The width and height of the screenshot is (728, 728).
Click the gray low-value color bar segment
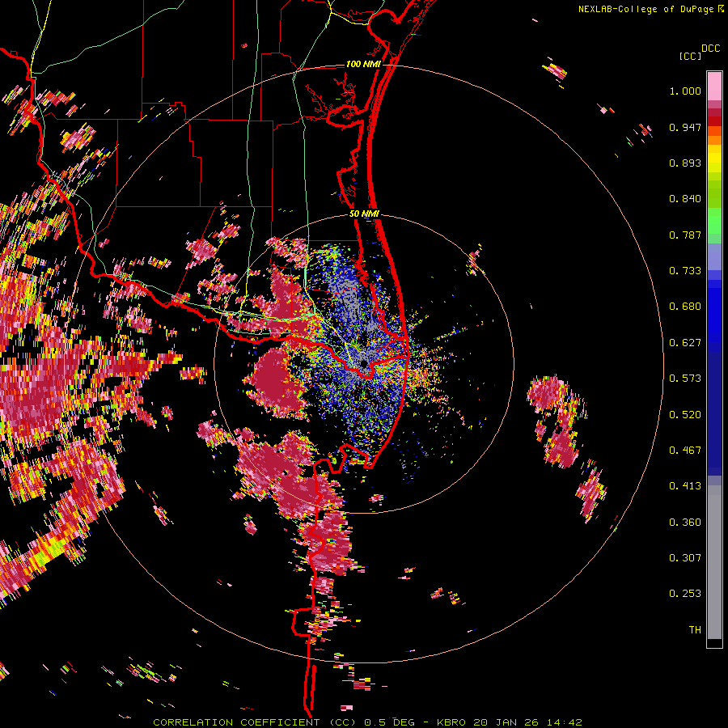pyautogui.click(x=714, y=562)
